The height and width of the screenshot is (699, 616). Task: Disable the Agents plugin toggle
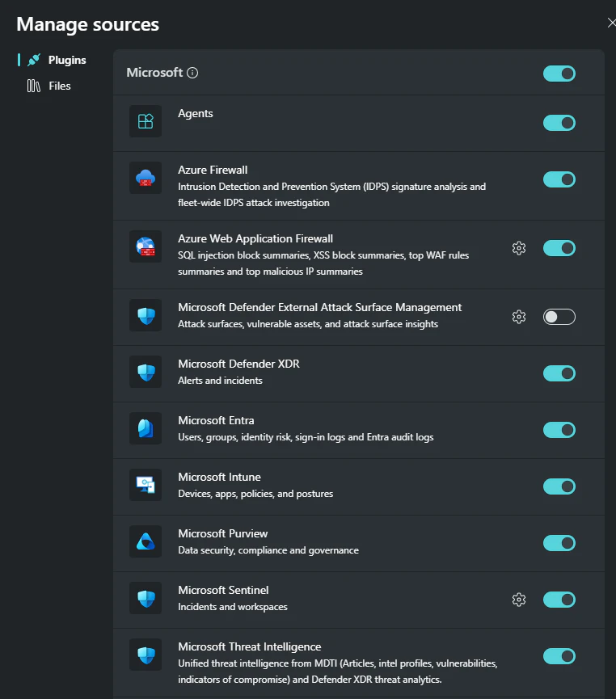(559, 123)
